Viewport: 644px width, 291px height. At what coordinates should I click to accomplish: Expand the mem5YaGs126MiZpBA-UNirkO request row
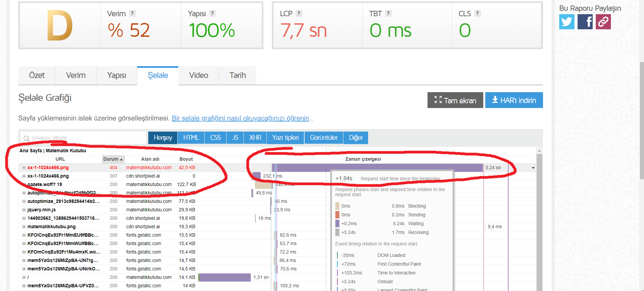point(24,269)
